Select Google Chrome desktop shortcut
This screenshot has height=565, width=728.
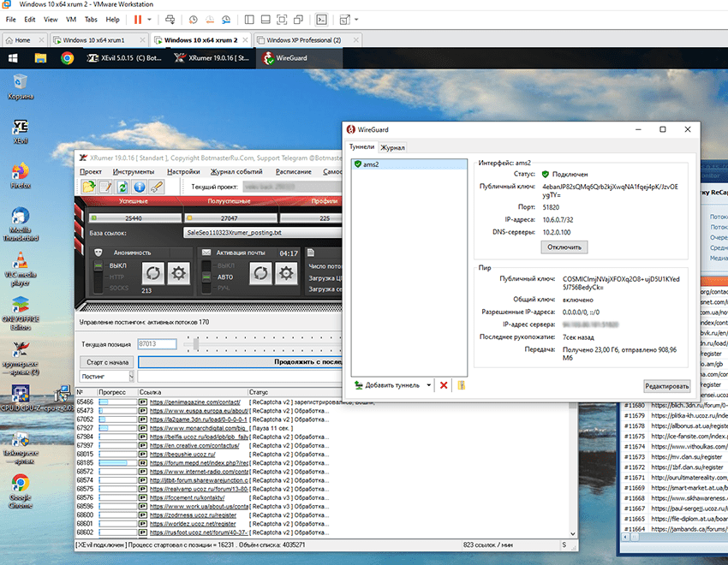21,491
